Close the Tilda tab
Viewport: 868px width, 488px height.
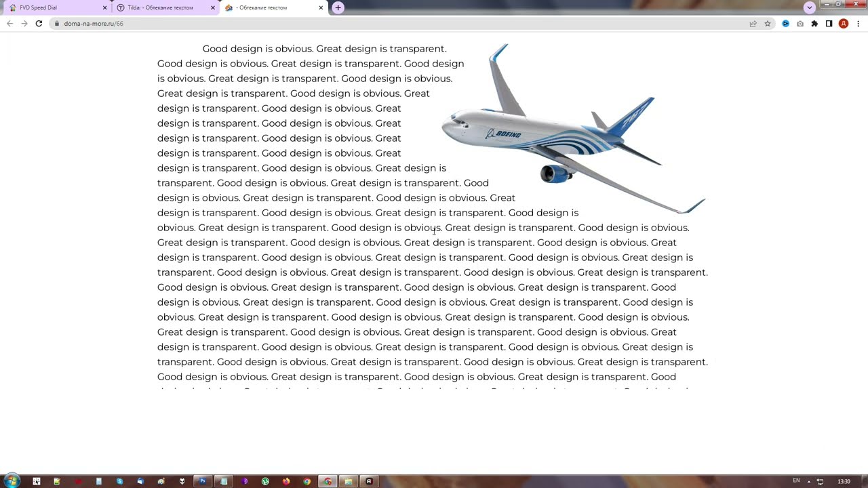[x=213, y=7]
